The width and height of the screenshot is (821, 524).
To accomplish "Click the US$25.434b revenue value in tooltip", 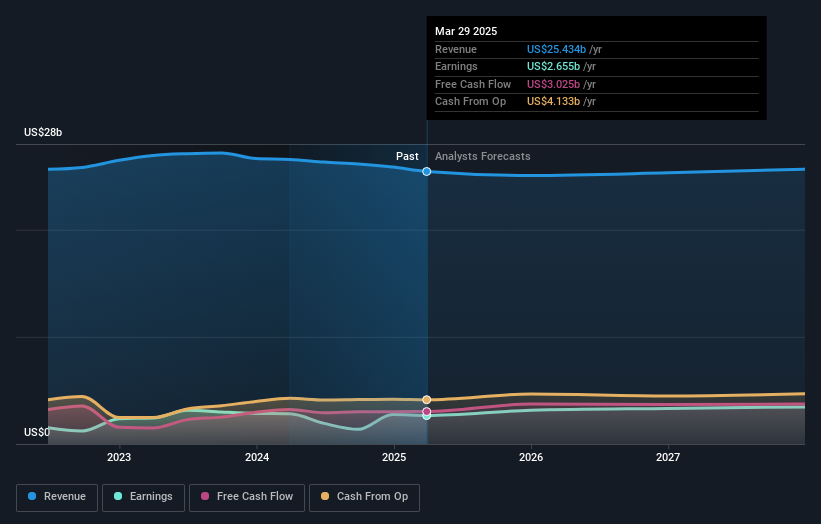I will pos(557,49).
